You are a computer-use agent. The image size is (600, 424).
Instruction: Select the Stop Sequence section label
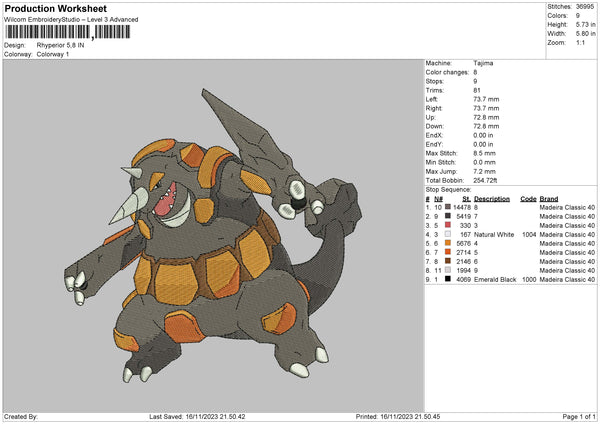tap(446, 187)
